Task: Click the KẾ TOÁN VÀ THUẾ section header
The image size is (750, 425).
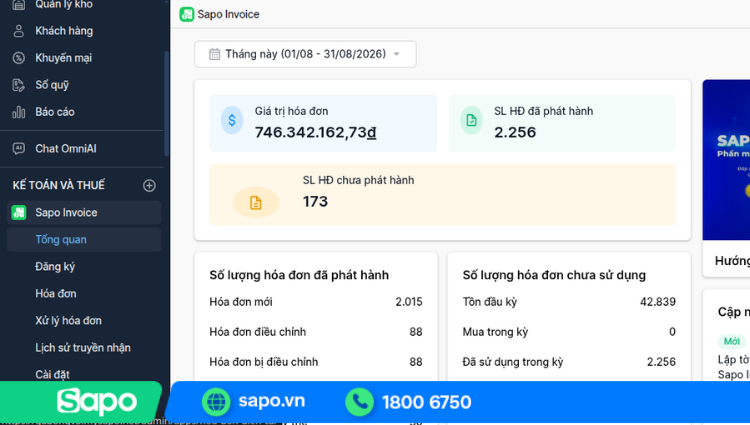Action: 59,185
